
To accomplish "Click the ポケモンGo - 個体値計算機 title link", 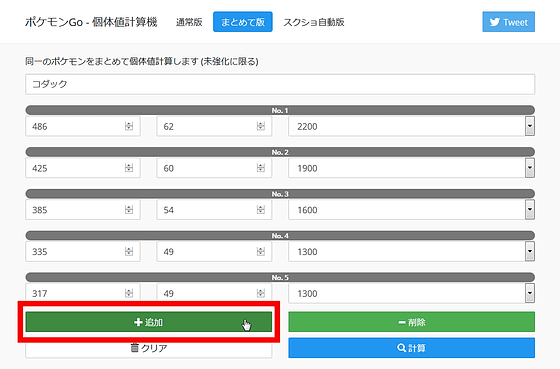I will [91, 22].
